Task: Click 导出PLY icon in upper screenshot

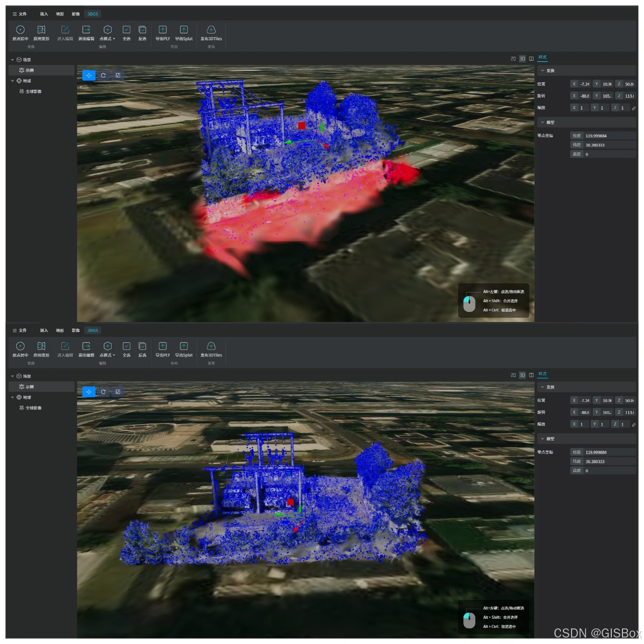Action: coord(163,30)
